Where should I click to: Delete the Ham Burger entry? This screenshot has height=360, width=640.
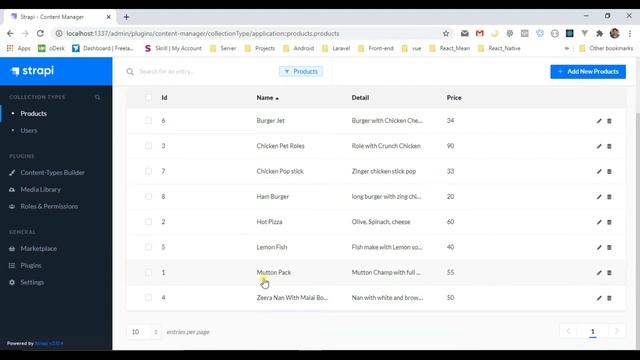tap(609, 197)
